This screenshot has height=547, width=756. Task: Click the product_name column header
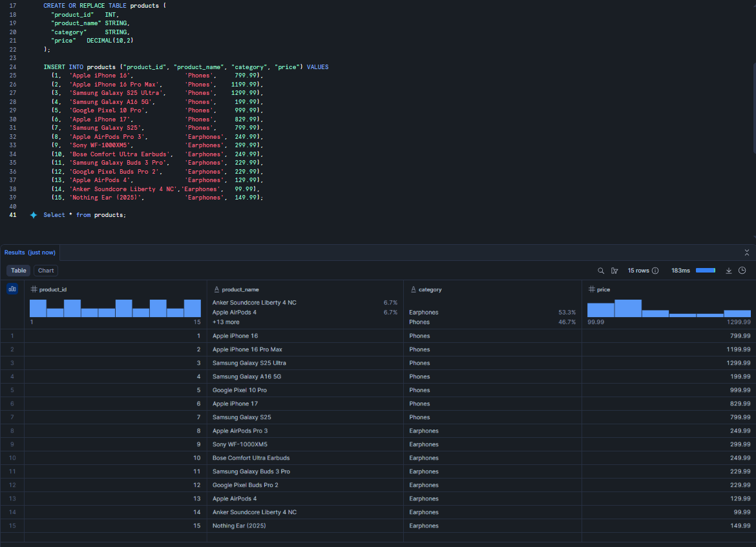[241, 290]
